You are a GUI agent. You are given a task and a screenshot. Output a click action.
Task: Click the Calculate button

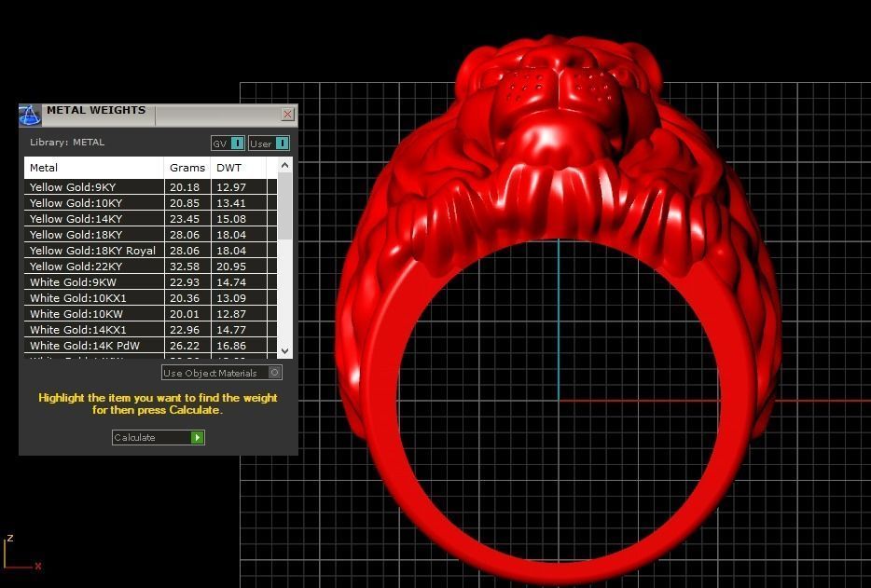159,438
